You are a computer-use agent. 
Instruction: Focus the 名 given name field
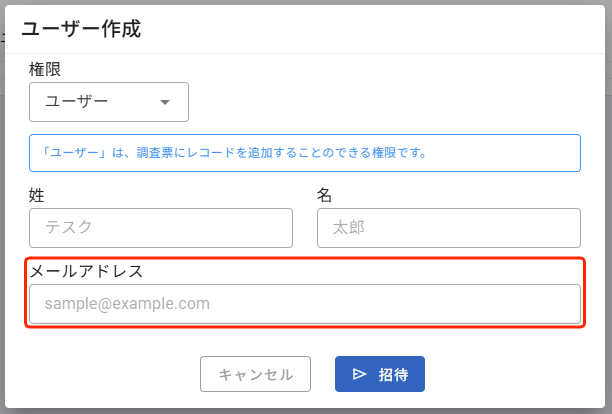pos(448,228)
